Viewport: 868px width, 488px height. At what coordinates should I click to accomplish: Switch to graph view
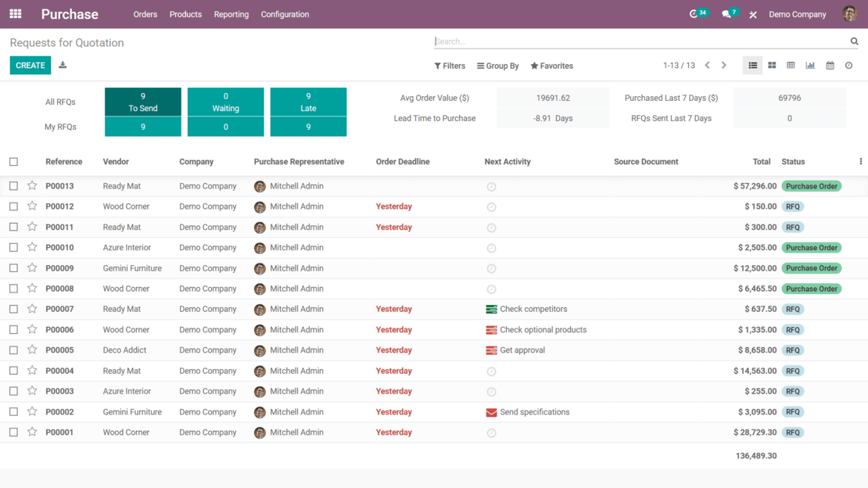pyautogui.click(x=810, y=65)
